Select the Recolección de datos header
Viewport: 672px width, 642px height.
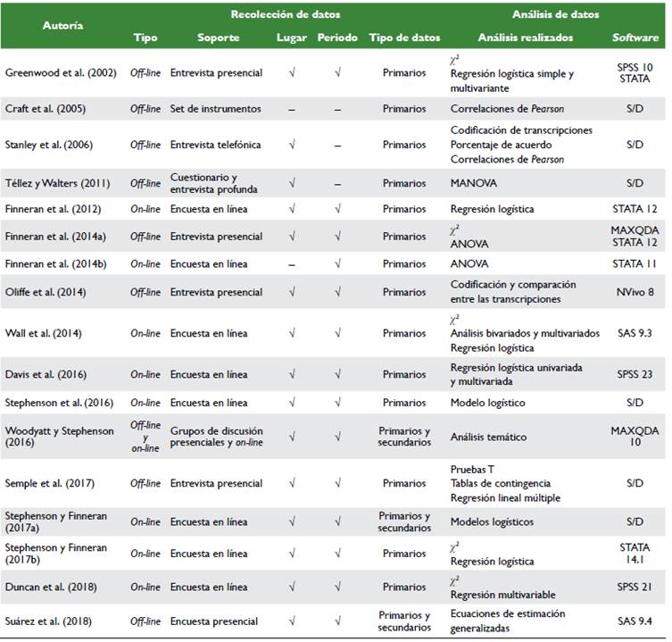(285, 14)
